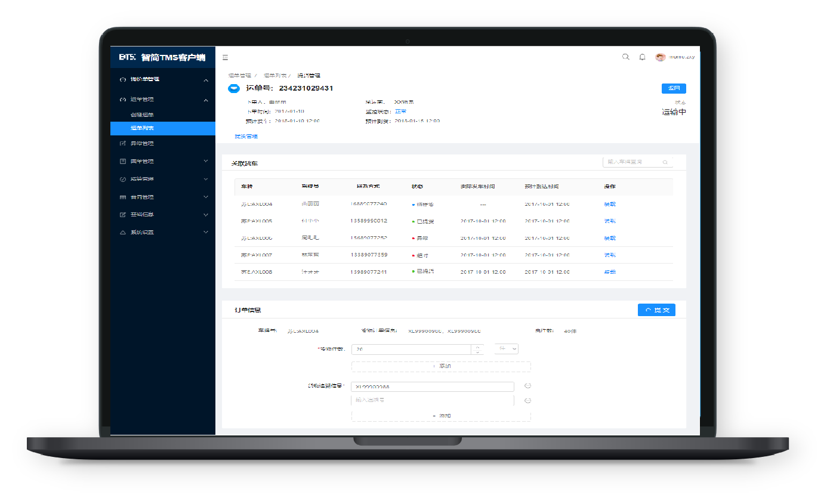Click phone number 13389077559
The height and width of the screenshot is (504, 830).
coord(369,255)
